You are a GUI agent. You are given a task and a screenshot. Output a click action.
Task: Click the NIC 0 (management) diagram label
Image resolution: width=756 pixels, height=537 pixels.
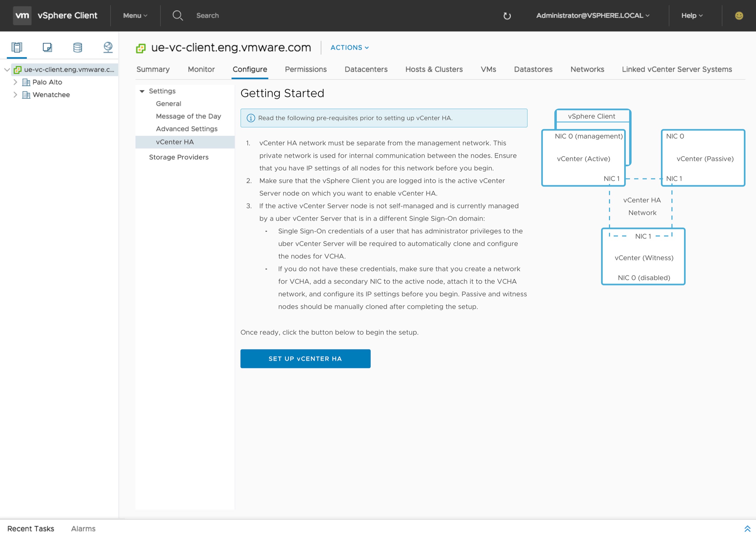pyautogui.click(x=589, y=136)
